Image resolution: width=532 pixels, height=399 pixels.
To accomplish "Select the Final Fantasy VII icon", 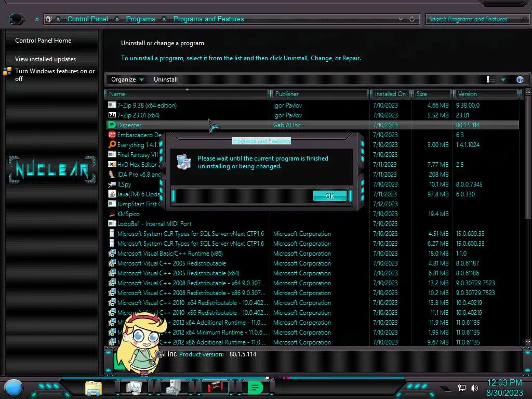I will pos(112,154).
